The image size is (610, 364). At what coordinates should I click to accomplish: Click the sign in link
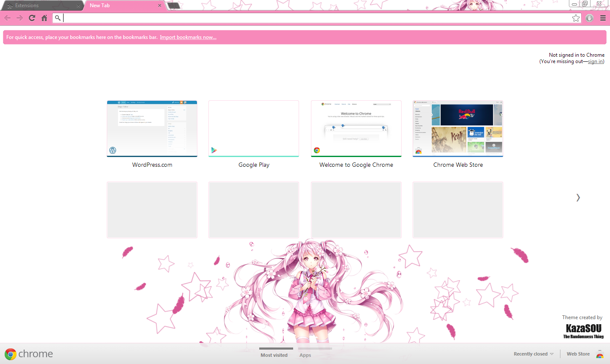coord(595,61)
